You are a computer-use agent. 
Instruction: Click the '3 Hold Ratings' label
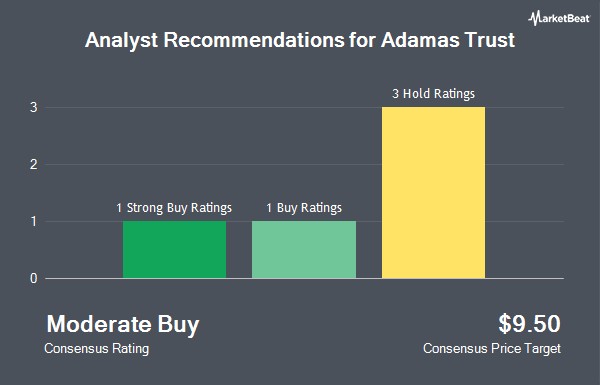(x=433, y=94)
